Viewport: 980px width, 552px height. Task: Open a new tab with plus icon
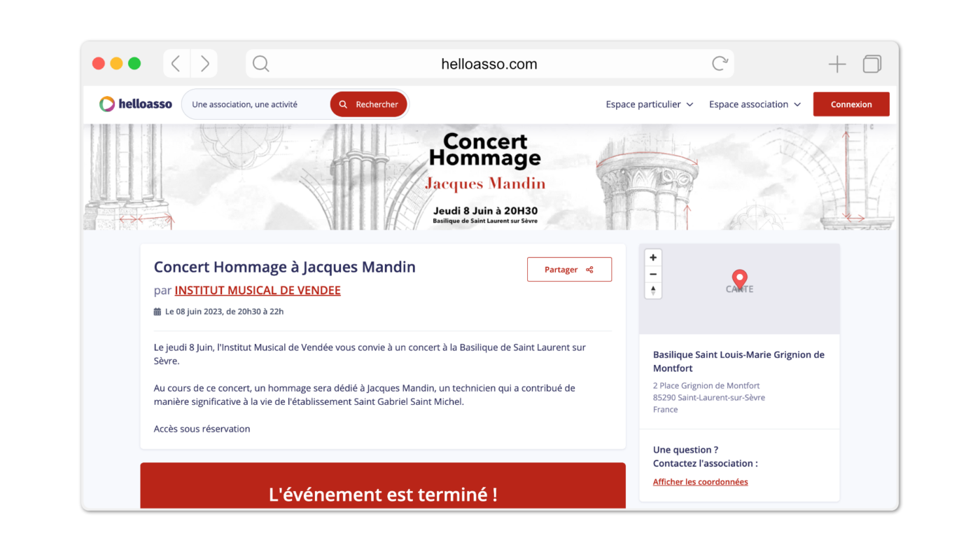[837, 64]
